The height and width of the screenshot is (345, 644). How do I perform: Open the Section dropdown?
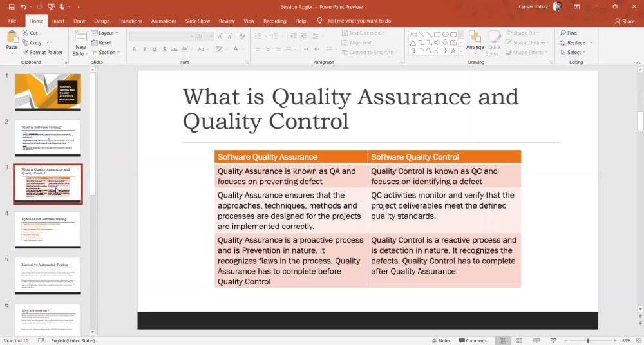pos(106,52)
